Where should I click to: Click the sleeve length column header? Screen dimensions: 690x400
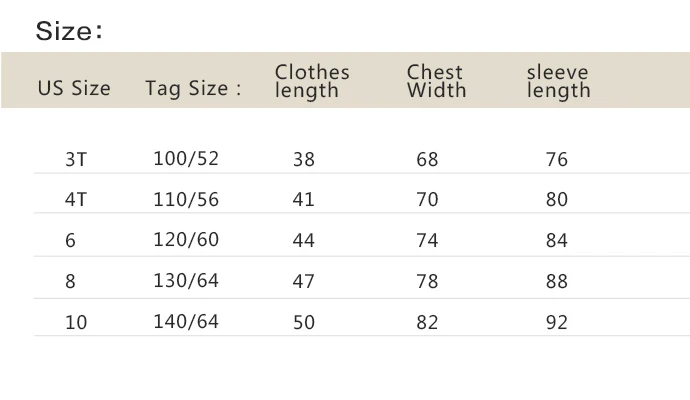[558, 81]
